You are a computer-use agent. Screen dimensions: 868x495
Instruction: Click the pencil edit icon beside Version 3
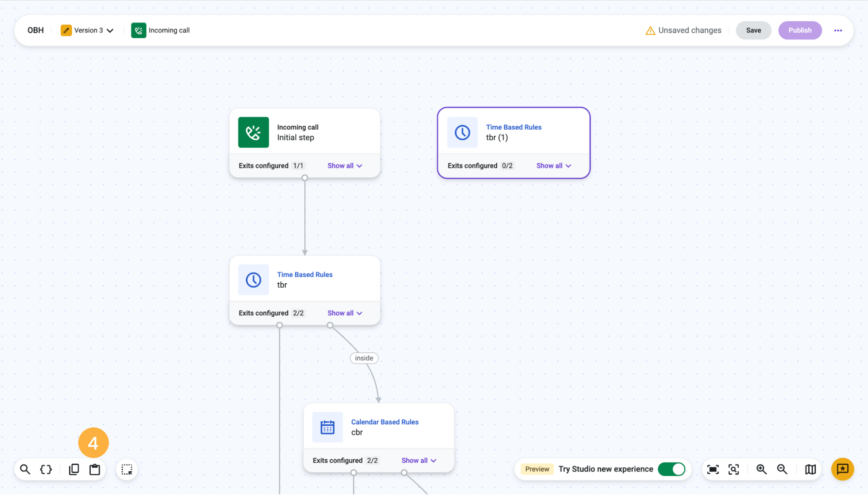(66, 30)
